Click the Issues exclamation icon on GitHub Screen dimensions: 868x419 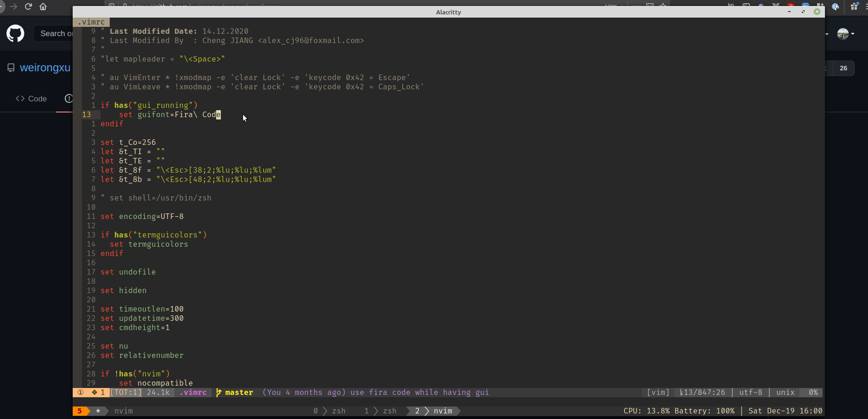[69, 99]
